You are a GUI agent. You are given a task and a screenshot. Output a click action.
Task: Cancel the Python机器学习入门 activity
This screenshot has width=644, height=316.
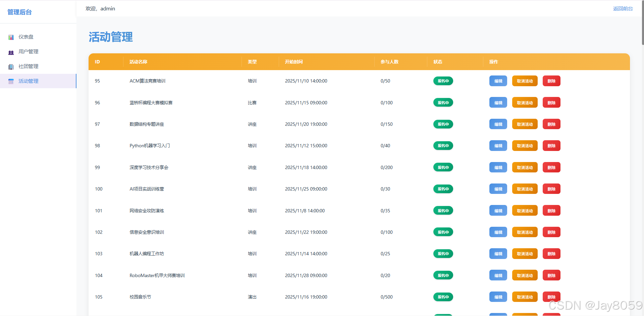click(525, 146)
